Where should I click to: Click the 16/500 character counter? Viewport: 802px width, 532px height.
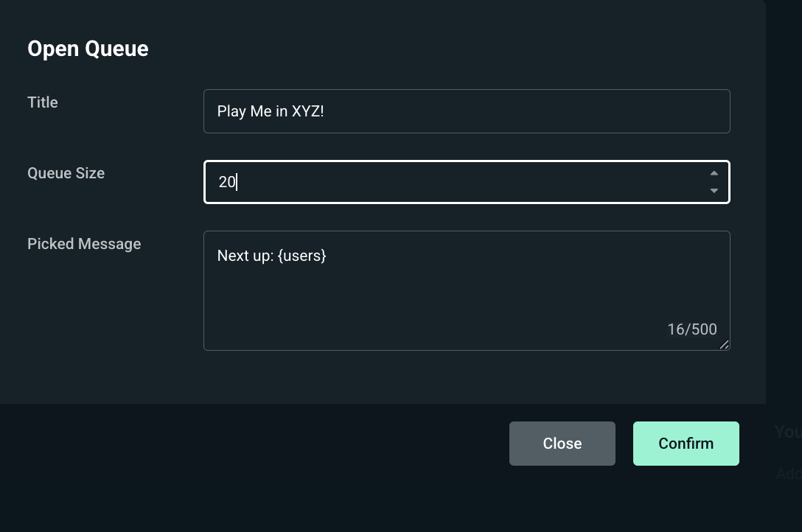pos(691,329)
